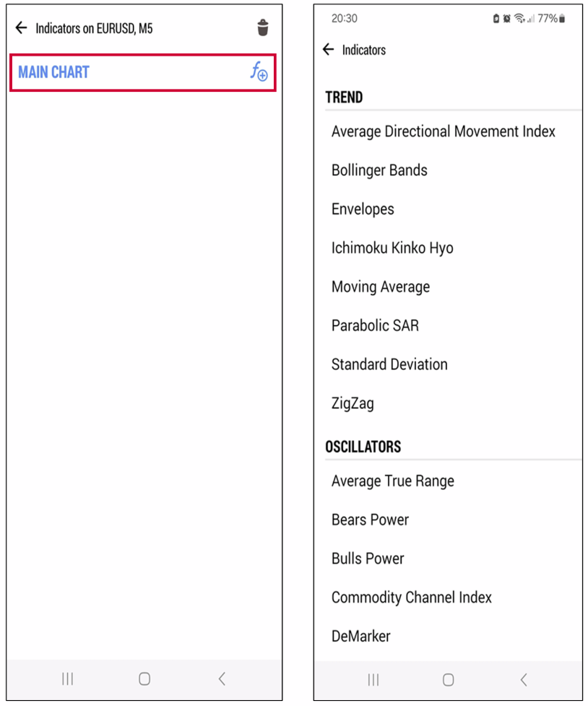Add Average True Range oscillator
This screenshot has height=706, width=588.
pos(393,481)
